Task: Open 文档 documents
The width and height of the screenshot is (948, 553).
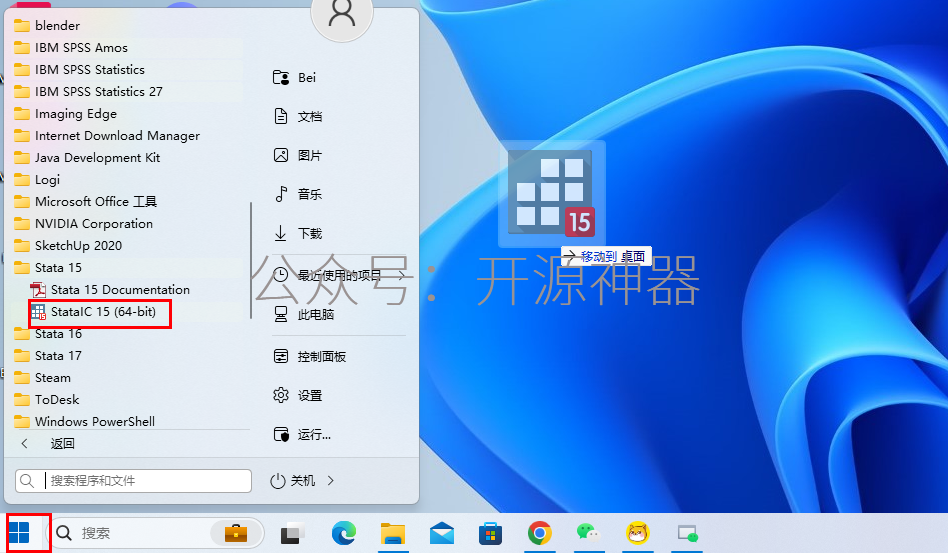Action: pyautogui.click(x=297, y=117)
